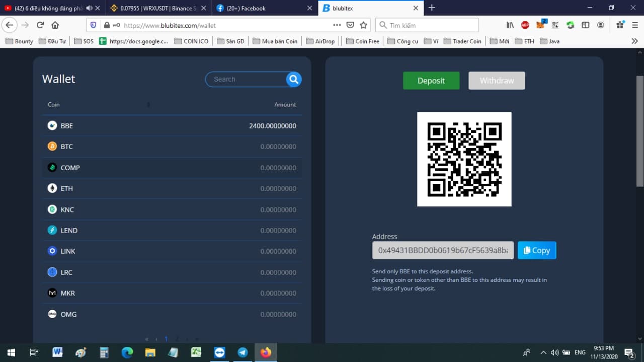Viewport: 644px width, 362px height.
Task: Open Microsoft Word from the taskbar
Action: coord(57,352)
